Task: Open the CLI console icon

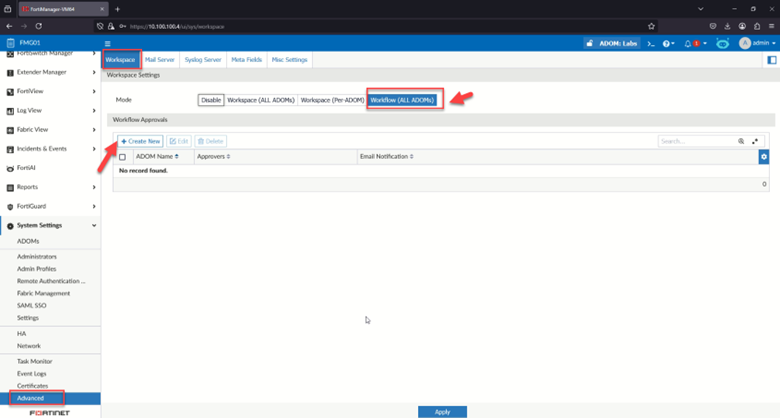Action: tap(651, 43)
